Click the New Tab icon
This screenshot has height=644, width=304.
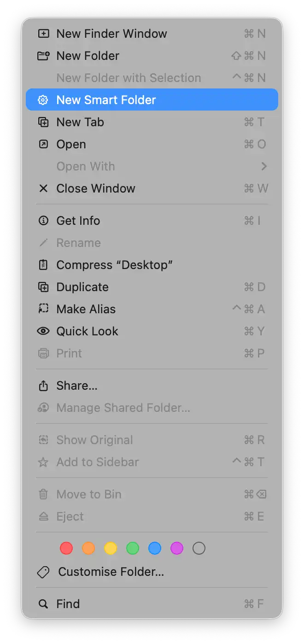point(43,122)
